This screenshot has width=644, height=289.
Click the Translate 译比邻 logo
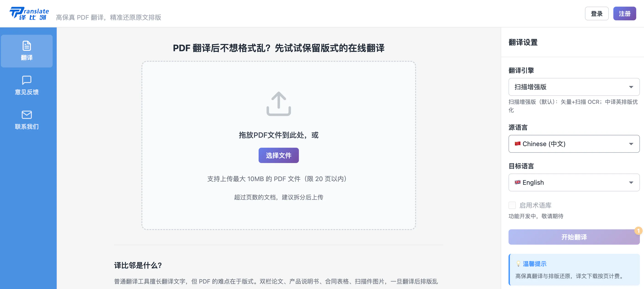(x=29, y=13)
